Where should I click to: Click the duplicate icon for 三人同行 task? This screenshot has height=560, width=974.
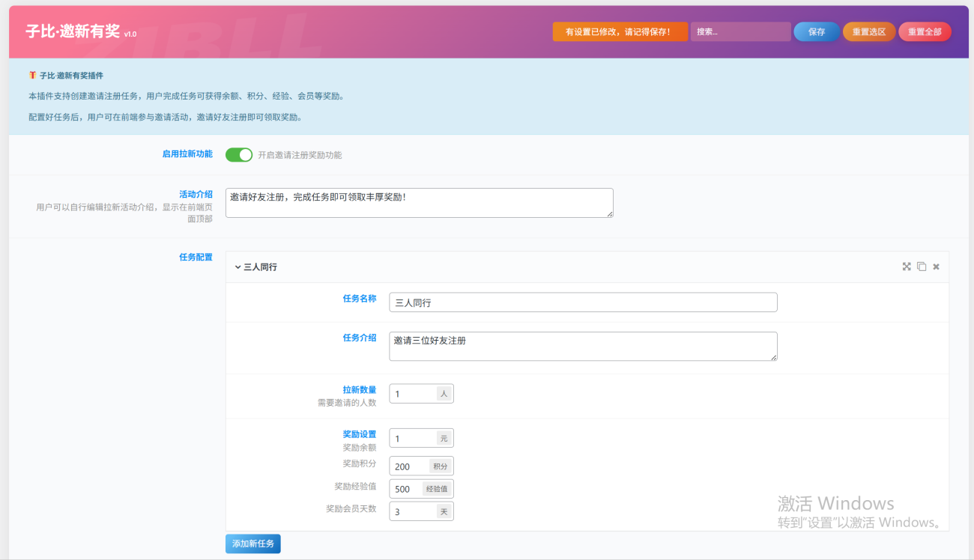922,267
